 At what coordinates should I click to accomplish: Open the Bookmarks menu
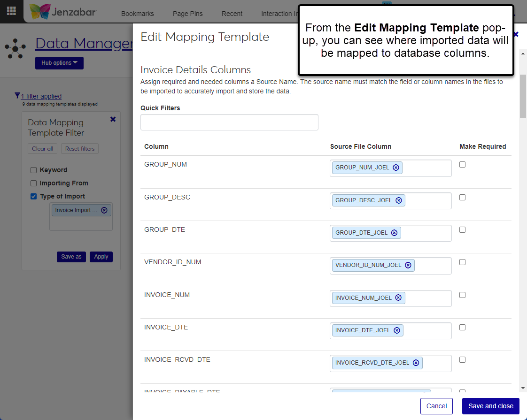point(137,14)
